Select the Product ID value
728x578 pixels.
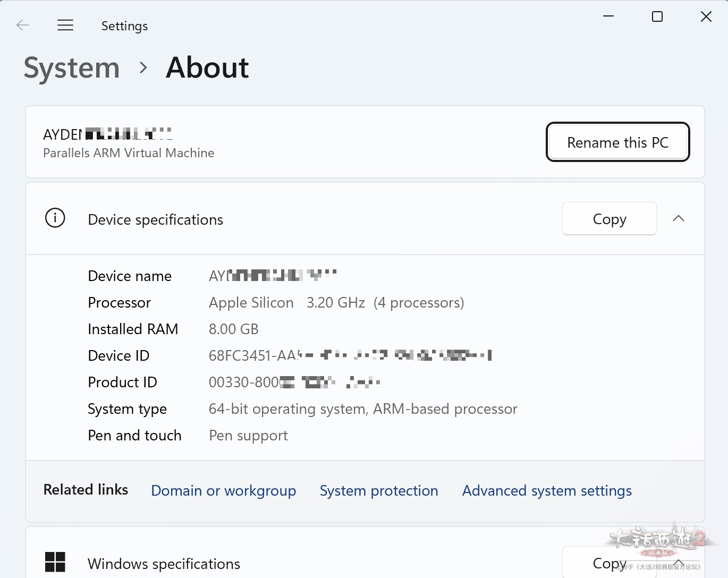click(294, 382)
